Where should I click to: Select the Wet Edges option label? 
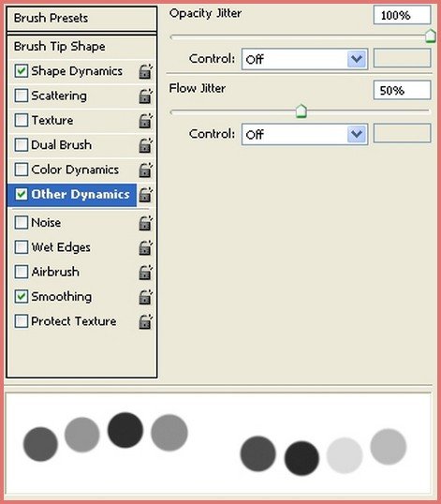click(61, 247)
